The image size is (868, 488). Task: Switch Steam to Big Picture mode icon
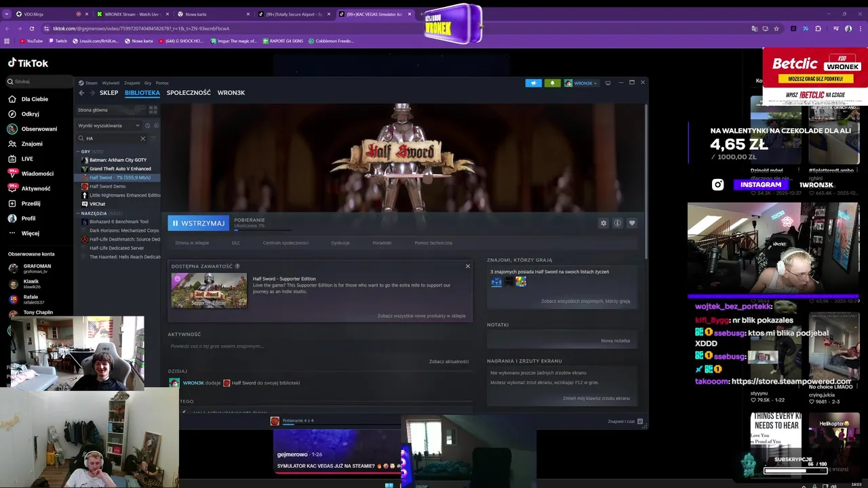click(608, 83)
